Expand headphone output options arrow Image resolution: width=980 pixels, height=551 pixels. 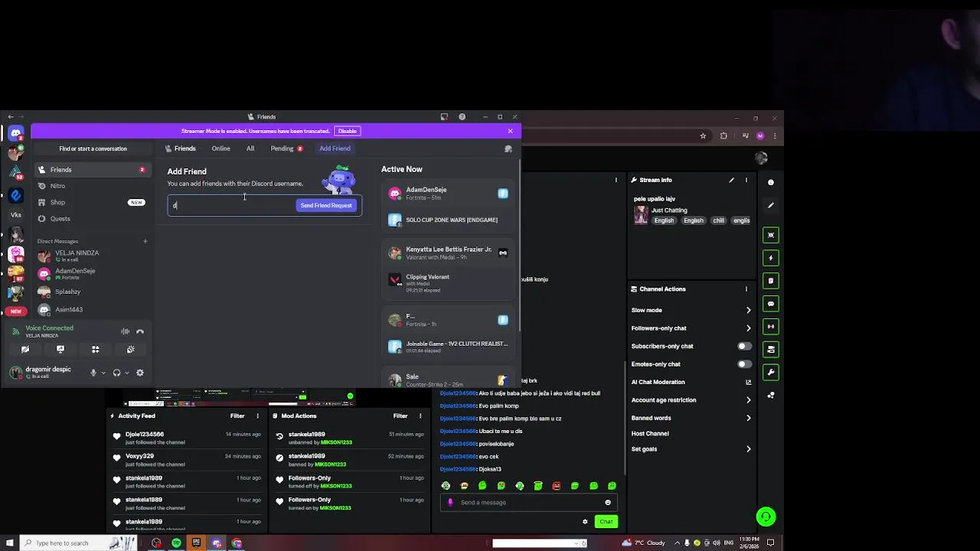tap(126, 373)
